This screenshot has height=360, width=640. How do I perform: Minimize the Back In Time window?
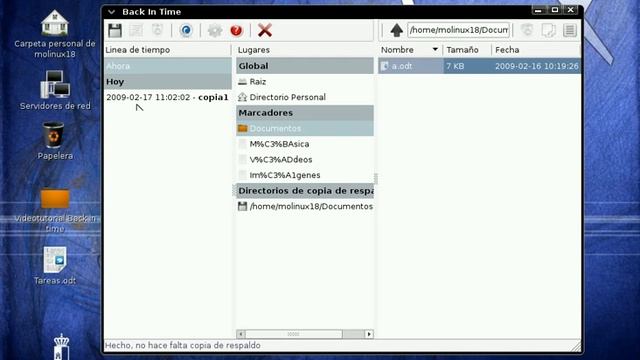[x=538, y=10]
